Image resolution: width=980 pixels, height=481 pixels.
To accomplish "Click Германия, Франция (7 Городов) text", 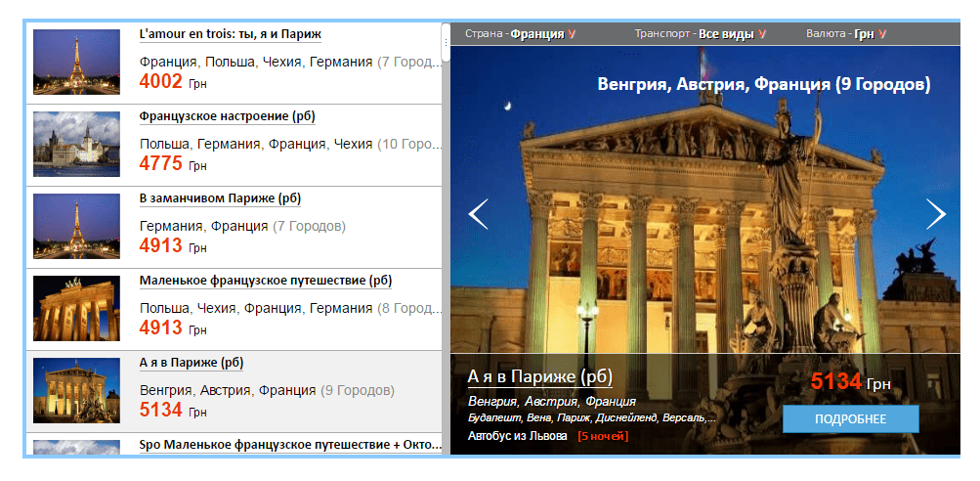I will (242, 227).
